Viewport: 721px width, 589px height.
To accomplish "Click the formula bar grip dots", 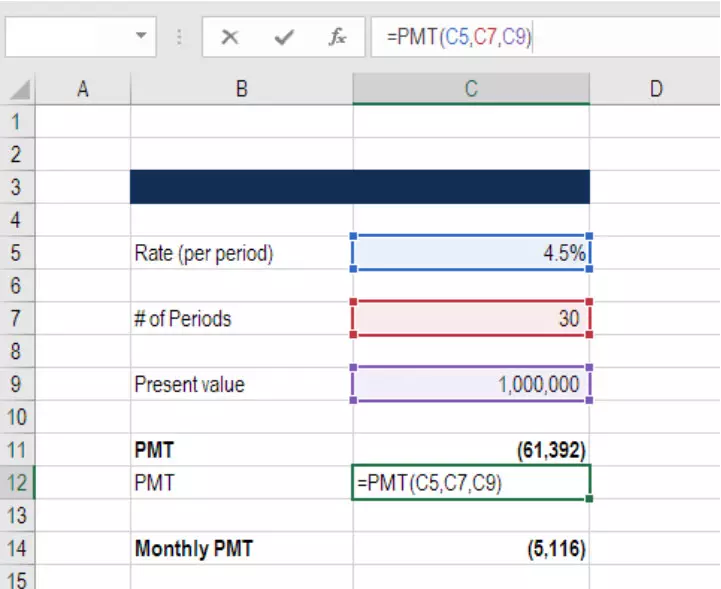I will [x=179, y=37].
